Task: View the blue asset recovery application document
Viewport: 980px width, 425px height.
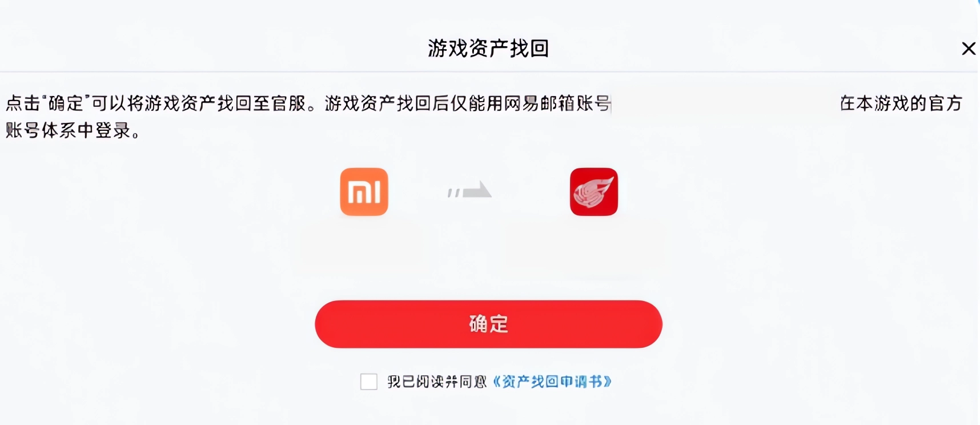Action: (x=552, y=382)
